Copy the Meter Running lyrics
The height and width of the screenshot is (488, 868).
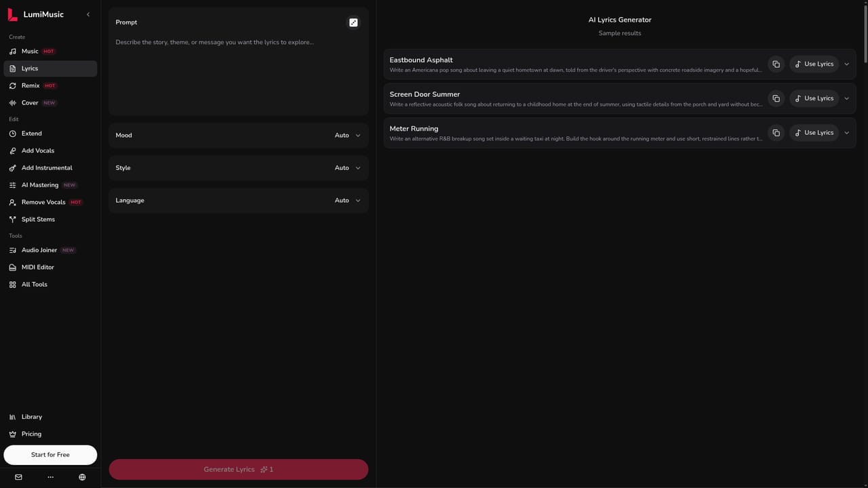776,133
